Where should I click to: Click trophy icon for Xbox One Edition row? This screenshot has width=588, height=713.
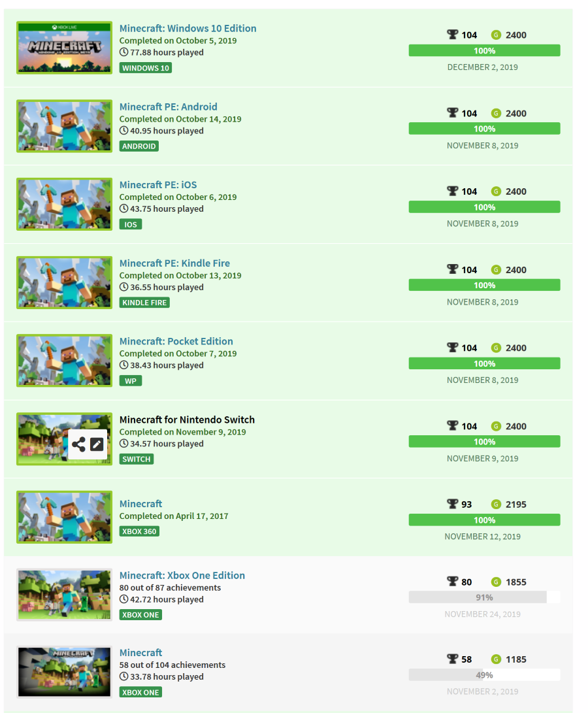pyautogui.click(x=452, y=582)
